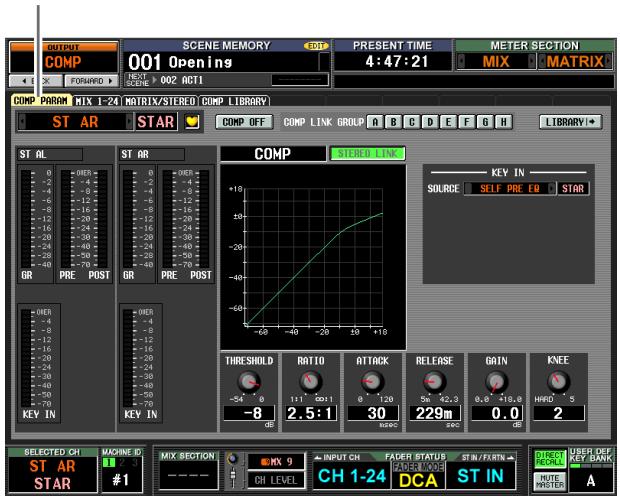
Task: Toggle the DIRECT RECALL button
Action: [x=549, y=459]
